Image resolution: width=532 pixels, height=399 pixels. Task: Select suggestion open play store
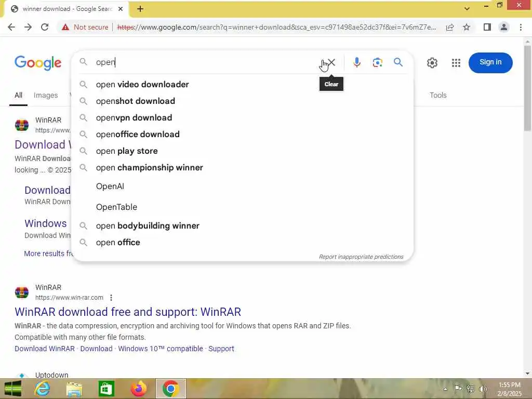click(x=243, y=151)
